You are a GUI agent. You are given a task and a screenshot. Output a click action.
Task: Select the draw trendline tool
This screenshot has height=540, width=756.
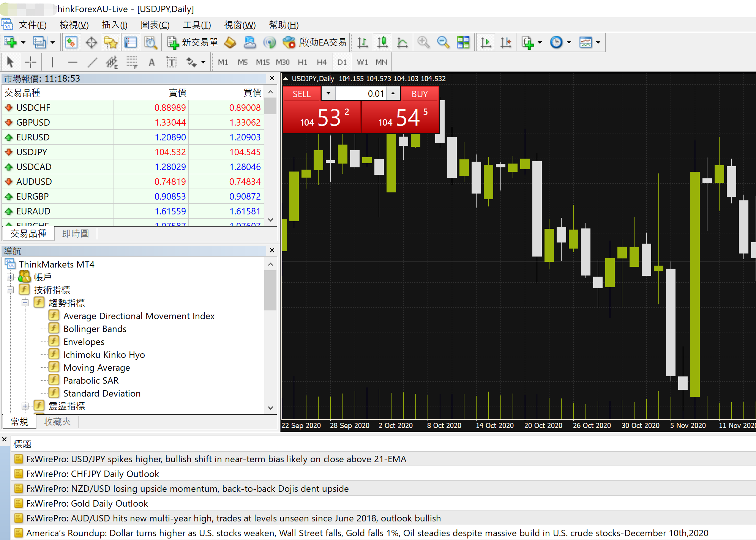click(92, 62)
